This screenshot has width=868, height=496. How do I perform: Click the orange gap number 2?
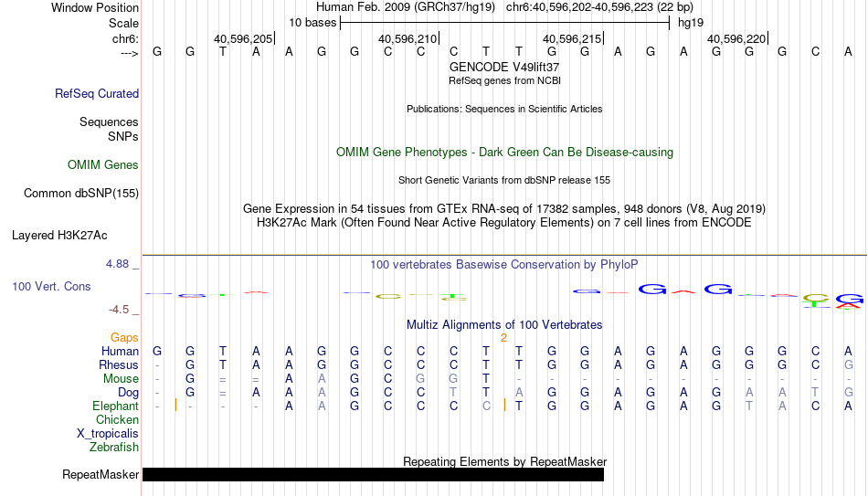point(503,338)
